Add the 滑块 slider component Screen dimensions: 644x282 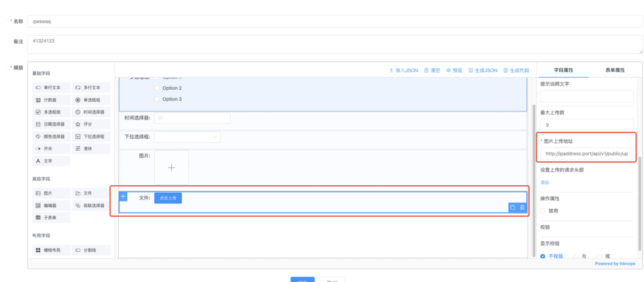[91, 149]
